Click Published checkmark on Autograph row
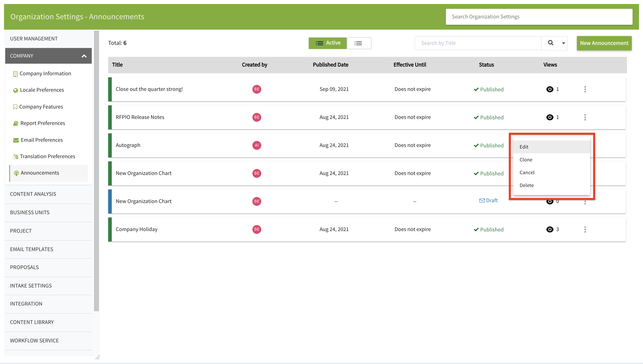Image resolution: width=643 pixels, height=364 pixels. coord(476,146)
